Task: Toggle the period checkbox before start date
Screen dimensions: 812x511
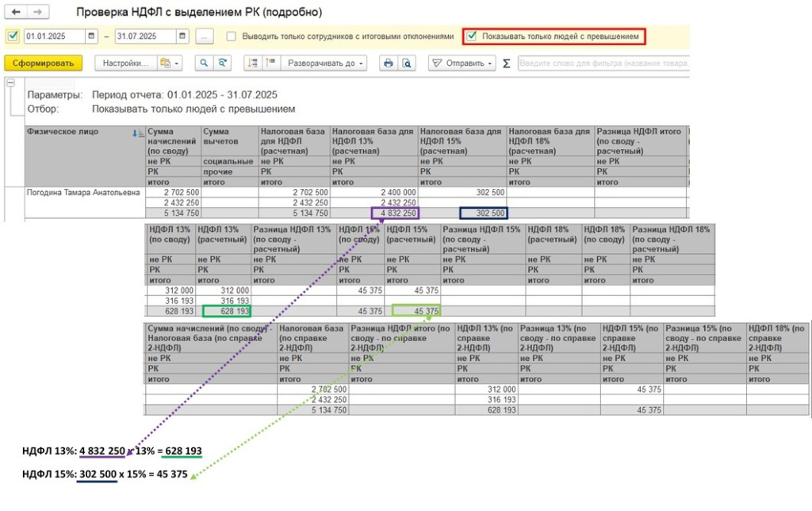Action: (12, 36)
